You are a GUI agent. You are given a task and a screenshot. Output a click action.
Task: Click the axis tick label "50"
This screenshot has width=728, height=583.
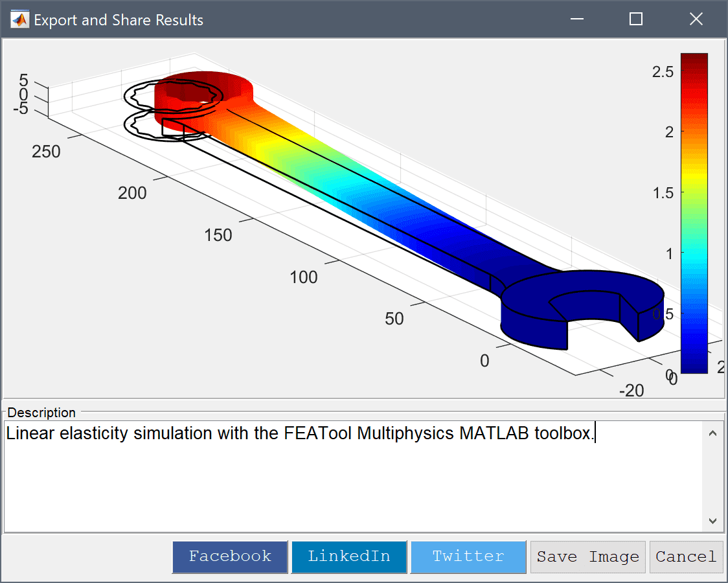tap(394, 319)
